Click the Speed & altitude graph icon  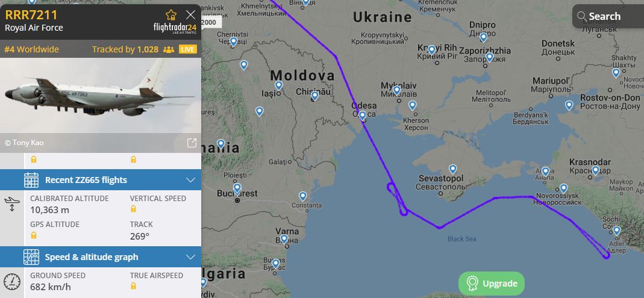point(31,257)
